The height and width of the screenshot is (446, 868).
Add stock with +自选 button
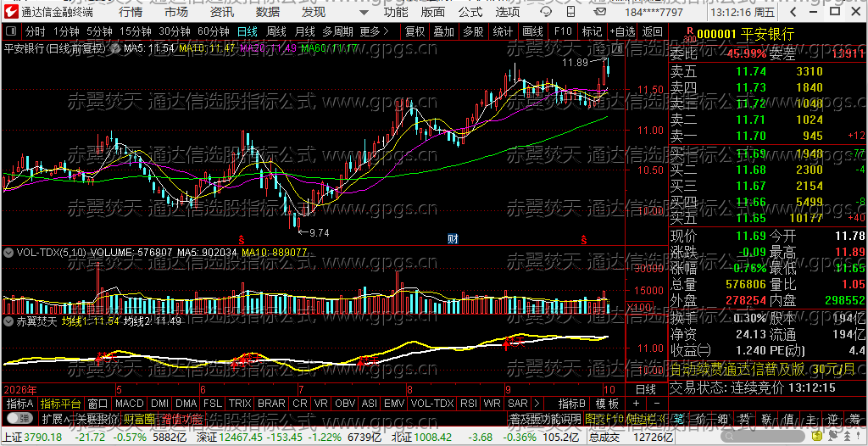(623, 31)
